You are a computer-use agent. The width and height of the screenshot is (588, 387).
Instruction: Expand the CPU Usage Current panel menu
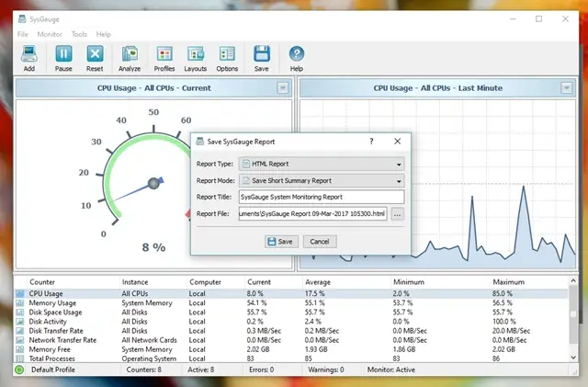(x=283, y=88)
